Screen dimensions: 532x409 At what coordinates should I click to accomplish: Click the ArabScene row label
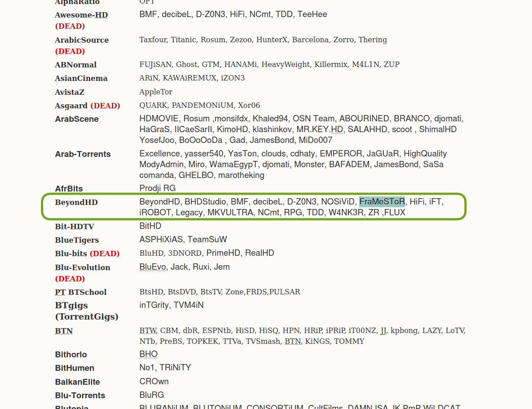point(77,119)
